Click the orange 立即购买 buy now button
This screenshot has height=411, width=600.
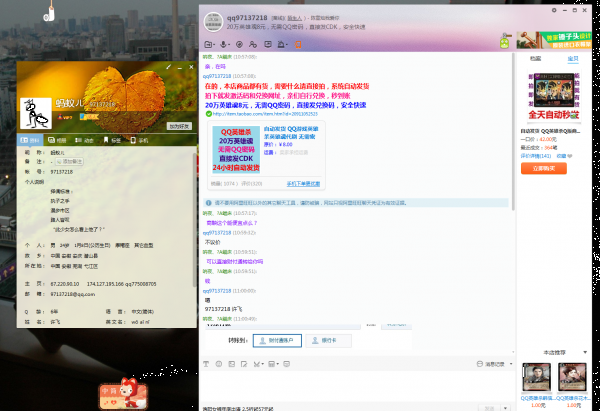544,168
